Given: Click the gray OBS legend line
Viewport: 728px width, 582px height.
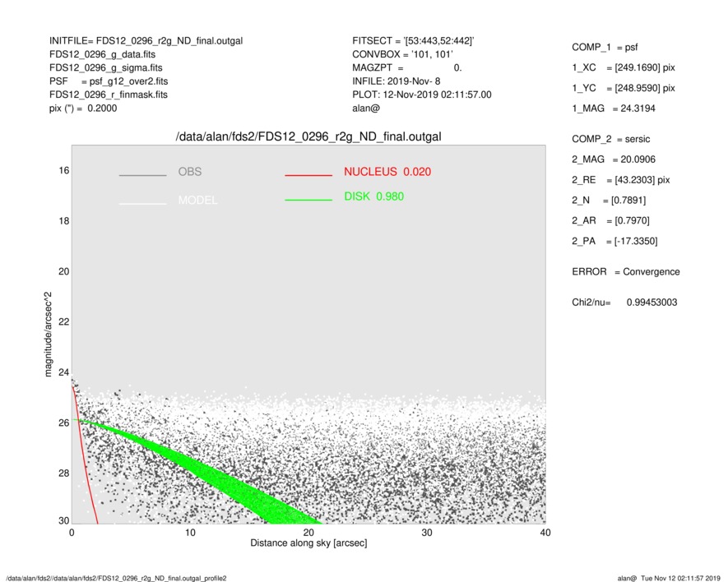Looking at the screenshot, I should click(x=142, y=175).
